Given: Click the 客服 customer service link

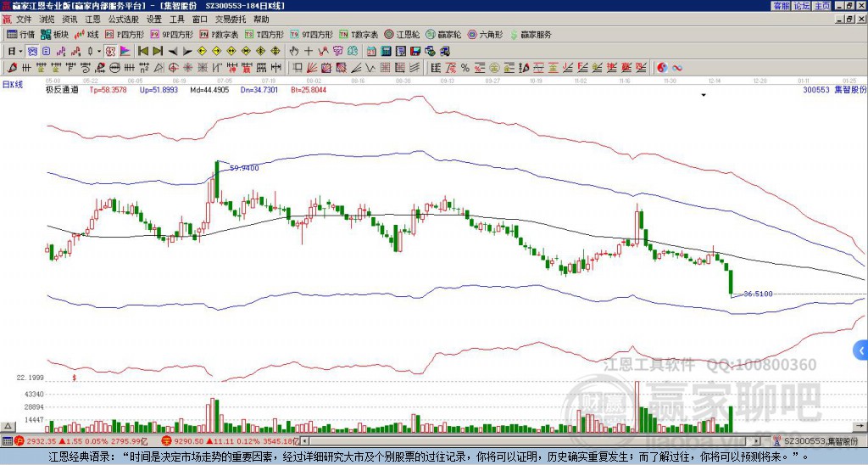Looking at the screenshot, I should pyautogui.click(x=782, y=6).
